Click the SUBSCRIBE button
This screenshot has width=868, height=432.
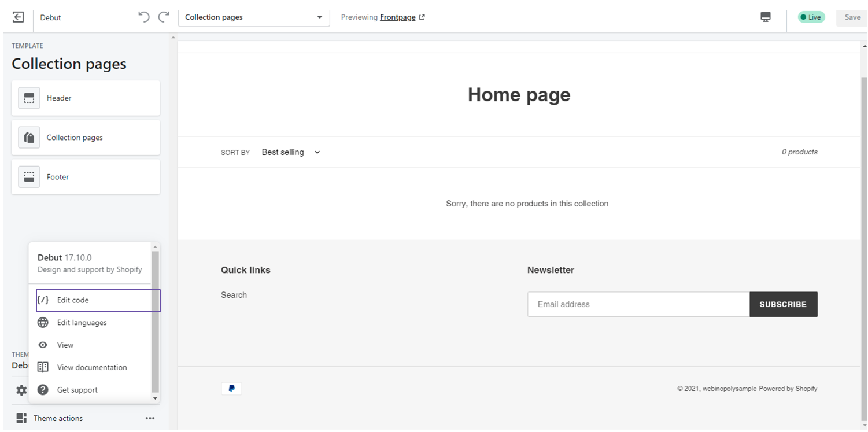pyautogui.click(x=783, y=304)
